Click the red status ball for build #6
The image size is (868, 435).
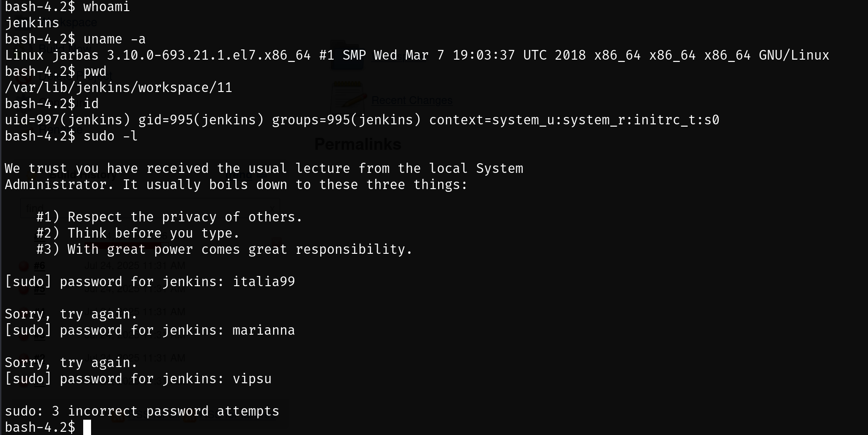[x=23, y=266]
